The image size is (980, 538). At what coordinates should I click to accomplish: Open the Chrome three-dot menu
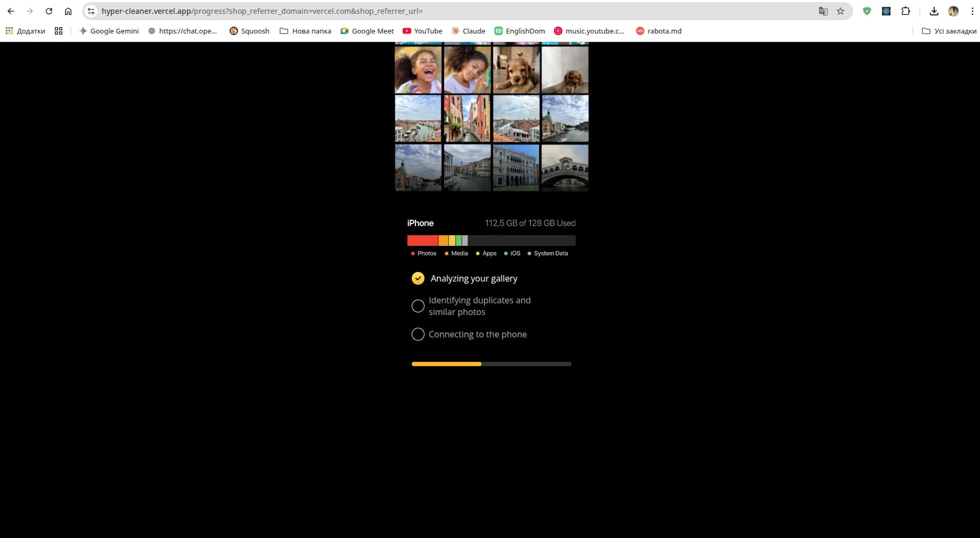click(972, 11)
